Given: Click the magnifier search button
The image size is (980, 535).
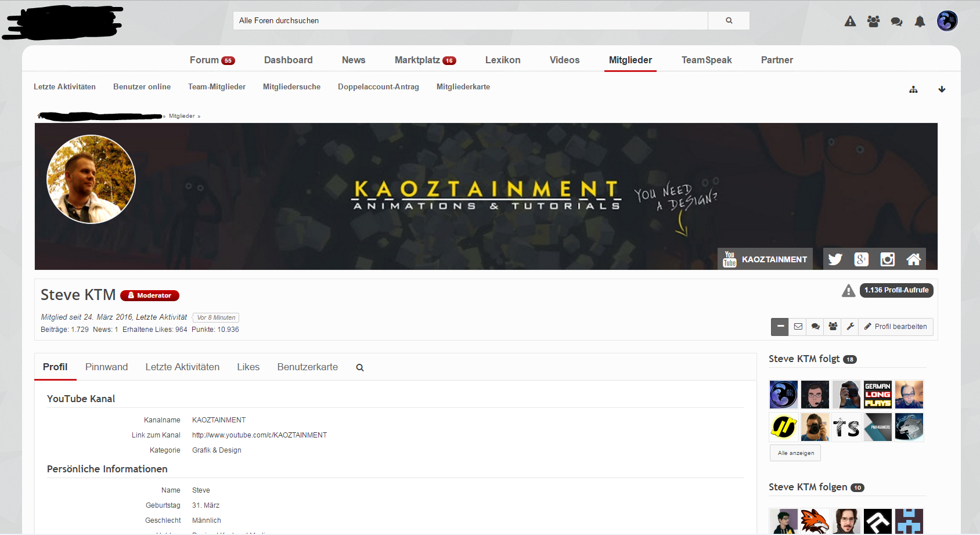Looking at the screenshot, I should pyautogui.click(x=729, y=20).
